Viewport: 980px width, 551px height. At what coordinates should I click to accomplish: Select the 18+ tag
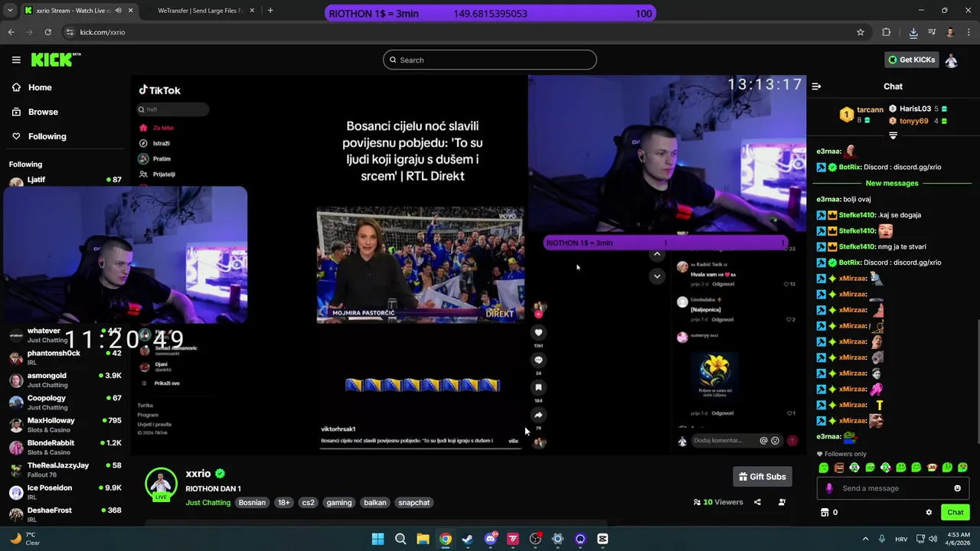(283, 503)
